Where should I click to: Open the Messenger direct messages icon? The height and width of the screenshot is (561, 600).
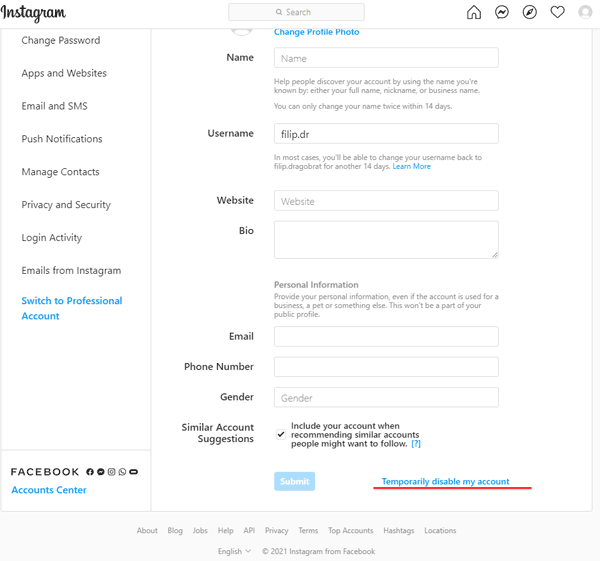coord(502,12)
